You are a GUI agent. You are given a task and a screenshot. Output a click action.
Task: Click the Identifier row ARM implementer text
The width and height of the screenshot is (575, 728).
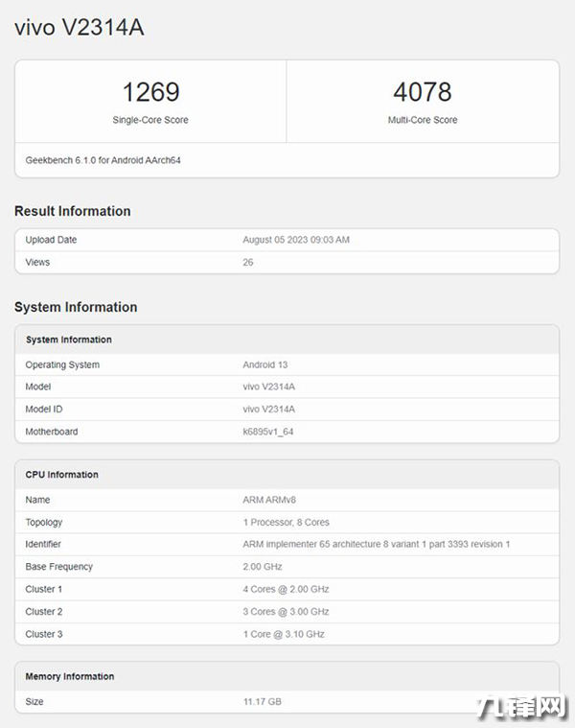tap(376, 545)
